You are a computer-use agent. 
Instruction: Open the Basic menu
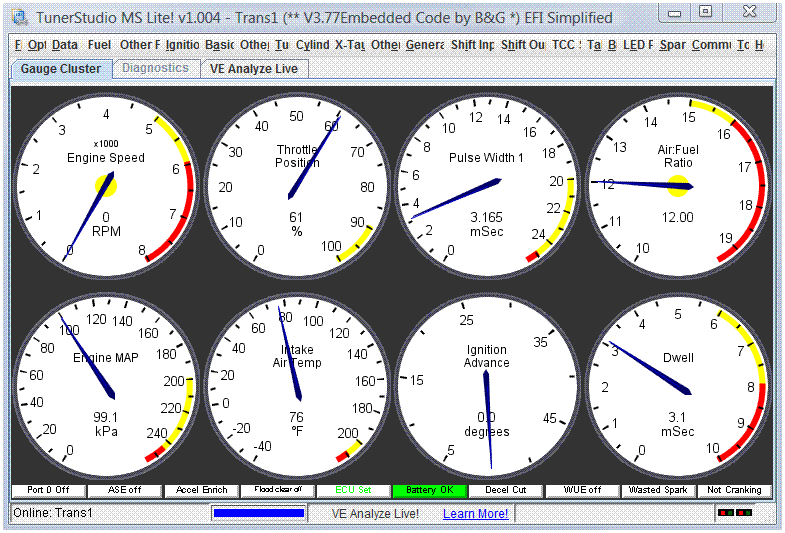point(219,45)
